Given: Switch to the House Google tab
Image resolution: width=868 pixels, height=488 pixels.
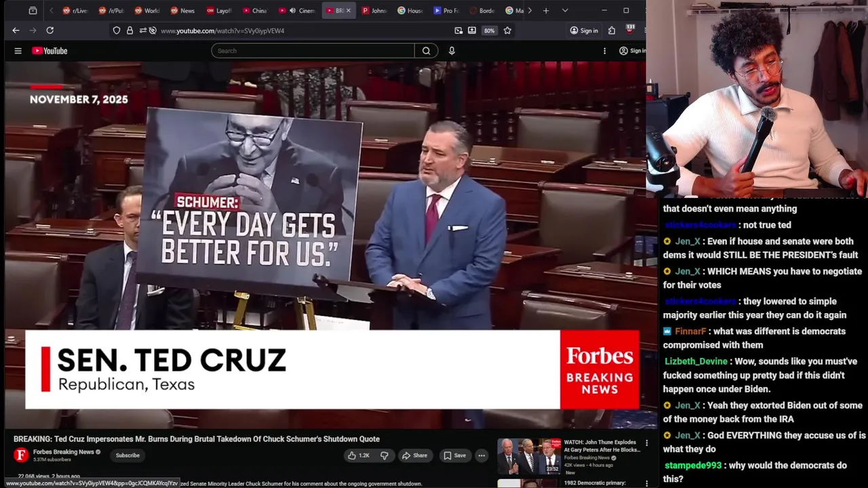Looking at the screenshot, I should click(x=411, y=11).
